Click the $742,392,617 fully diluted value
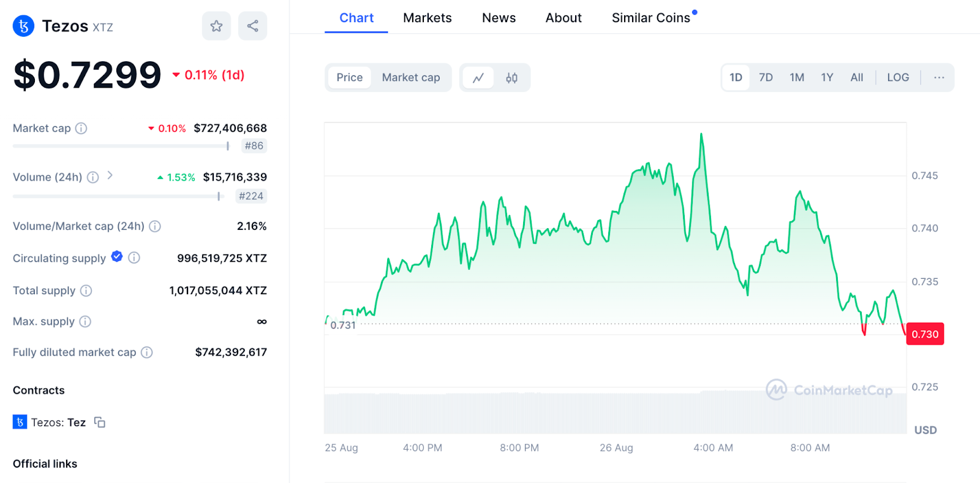 (231, 352)
